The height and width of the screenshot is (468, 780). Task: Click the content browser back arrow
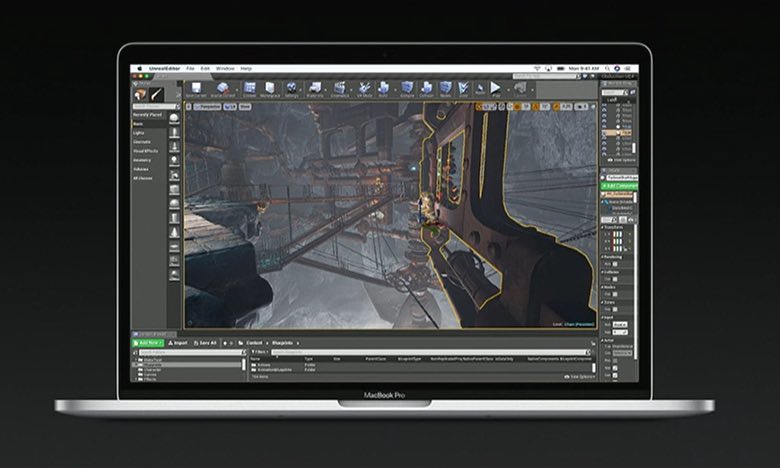pos(225,343)
